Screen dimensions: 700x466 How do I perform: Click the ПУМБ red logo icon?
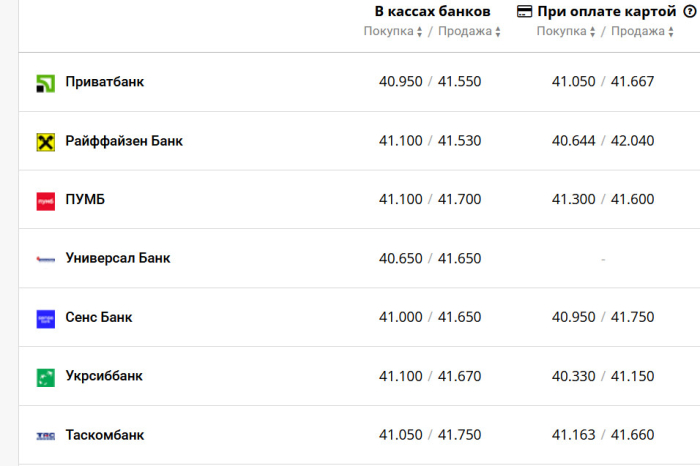pyautogui.click(x=45, y=201)
